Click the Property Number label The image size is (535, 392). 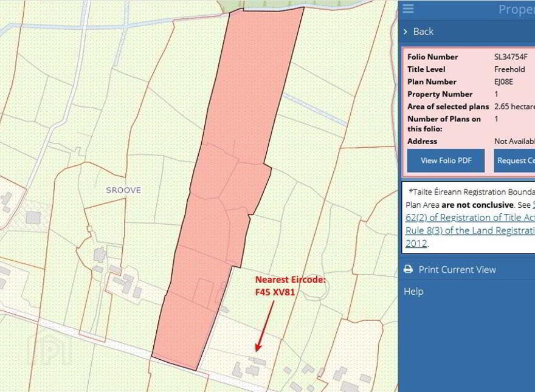click(440, 94)
